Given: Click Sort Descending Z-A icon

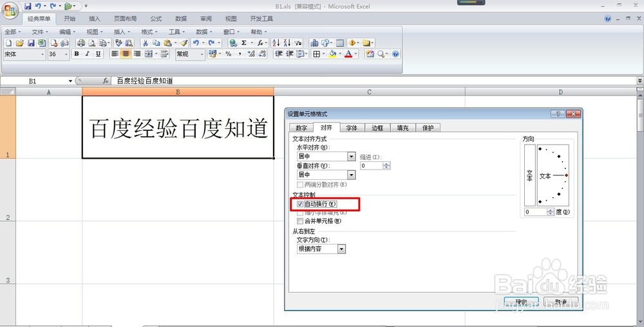Looking at the screenshot, I should click(x=287, y=43).
